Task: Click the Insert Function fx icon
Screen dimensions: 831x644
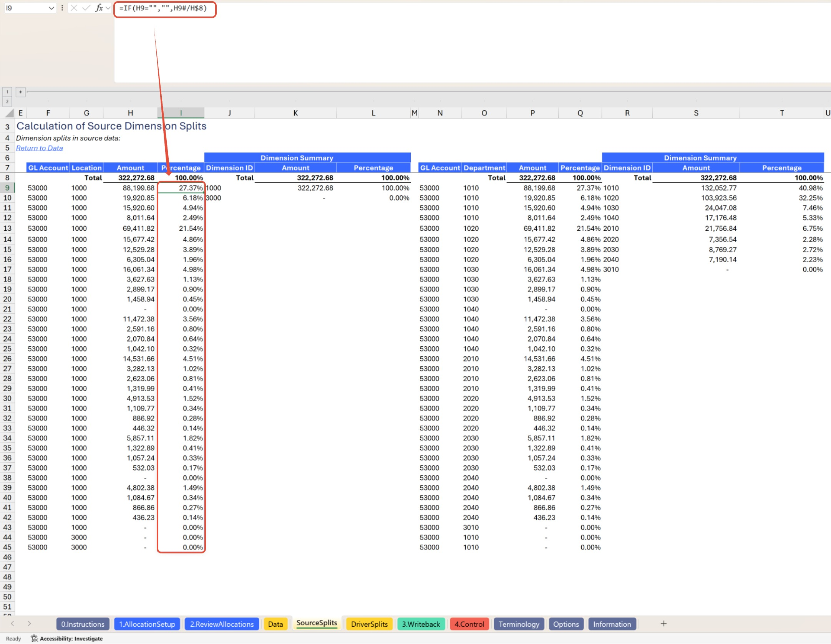Action: point(99,8)
